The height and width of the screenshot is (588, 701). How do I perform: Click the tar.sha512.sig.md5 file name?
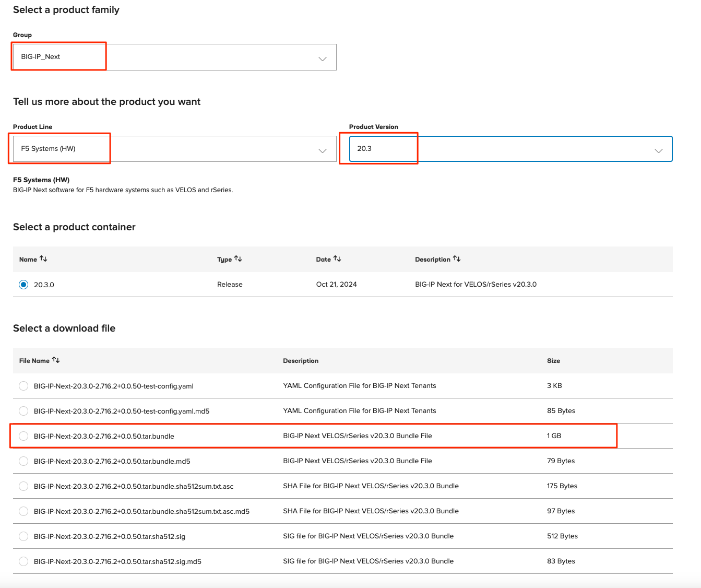click(x=117, y=562)
